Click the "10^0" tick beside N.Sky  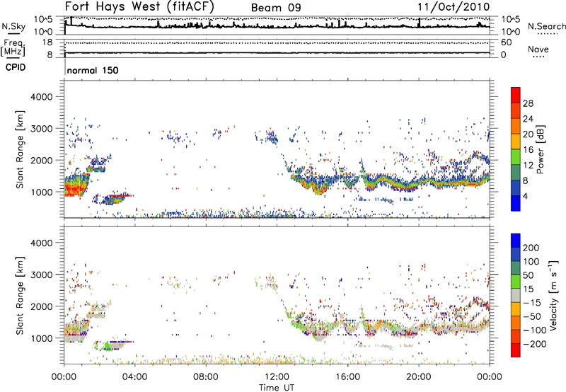43,32
